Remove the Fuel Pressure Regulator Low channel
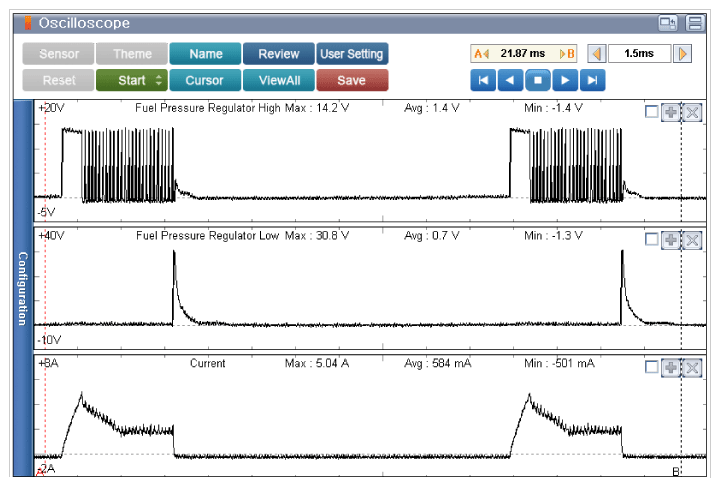 (691, 240)
